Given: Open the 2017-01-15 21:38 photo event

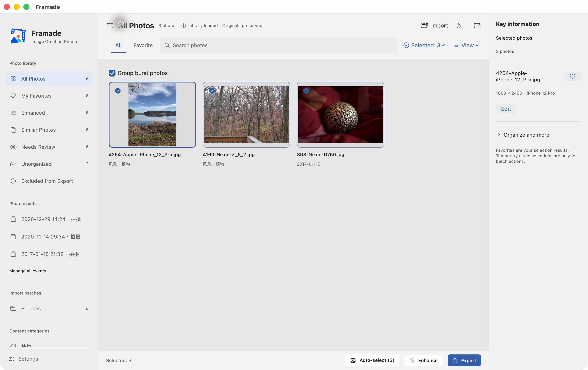Looking at the screenshot, I should point(49,254).
